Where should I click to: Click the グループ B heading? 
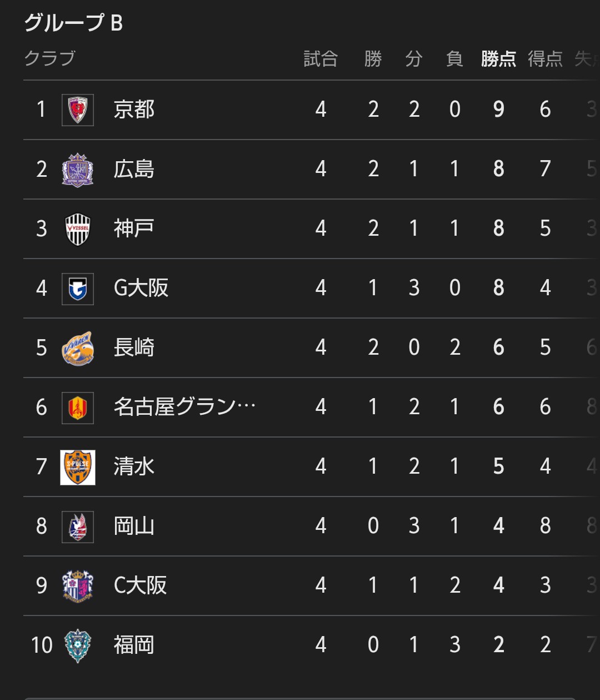[x=73, y=23]
